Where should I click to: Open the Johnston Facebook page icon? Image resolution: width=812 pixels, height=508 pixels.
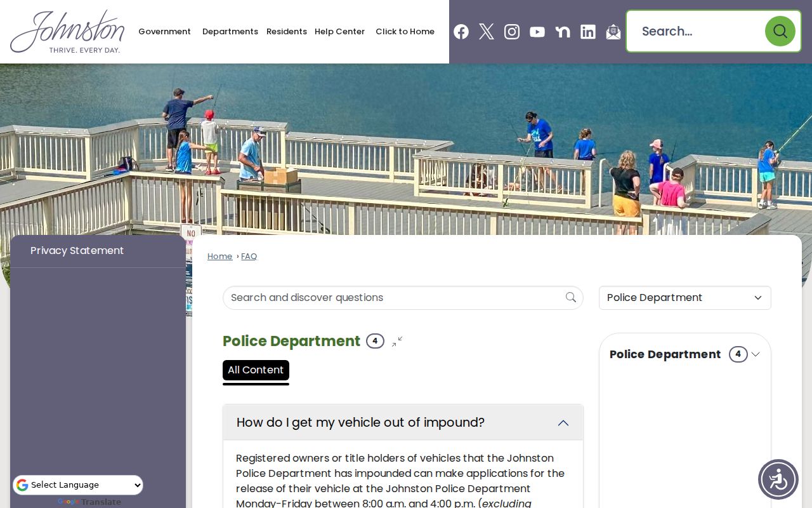461,32
